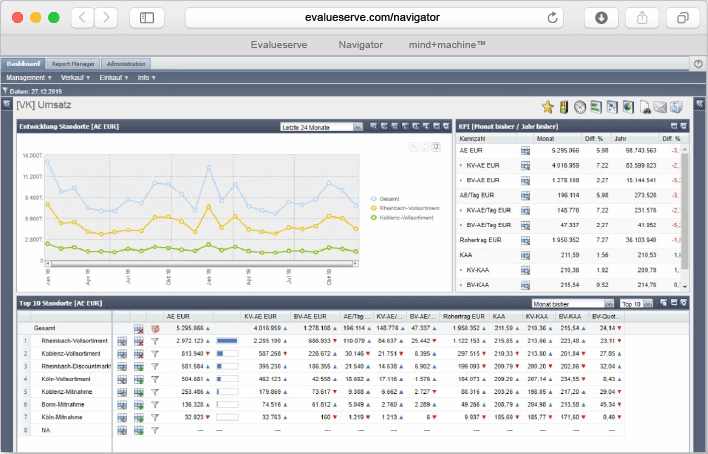Open the Verkauf menu
The height and width of the screenshot is (454, 708).
[x=75, y=78]
